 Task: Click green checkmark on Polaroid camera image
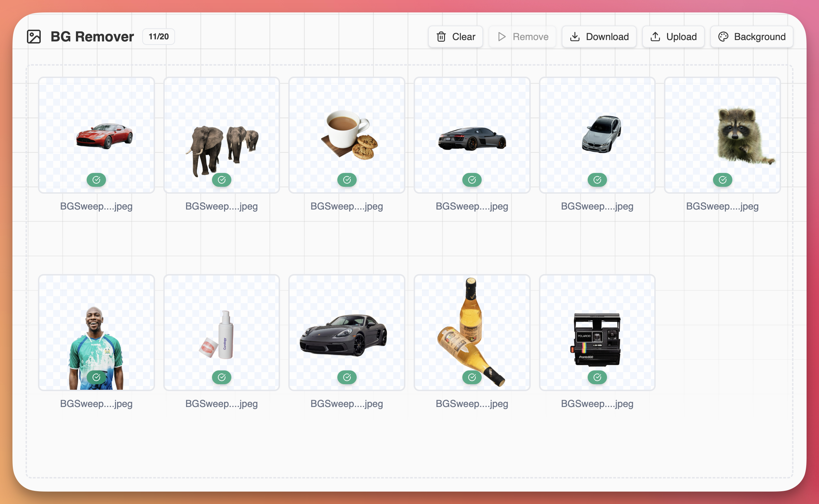pyautogui.click(x=597, y=377)
